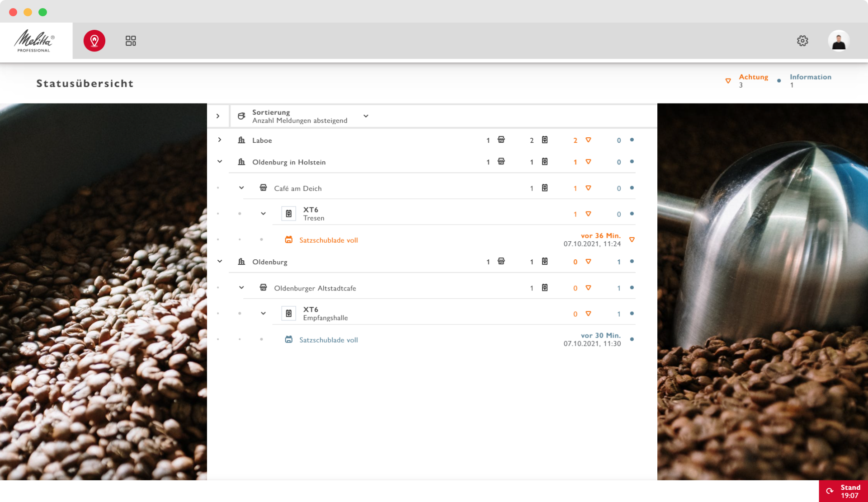The height and width of the screenshot is (502, 868).
Task: Click the blue drawer icon for Satzschublade voll
Action: (x=288, y=339)
